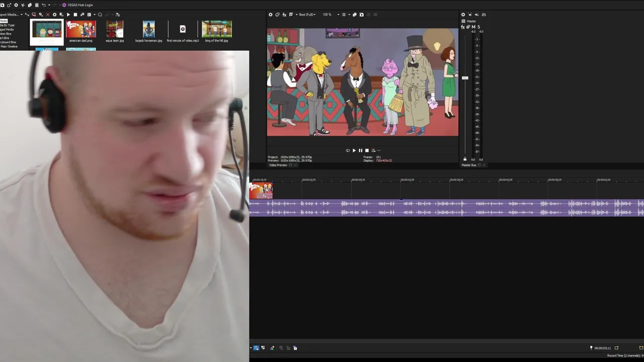Click the Search media magnifier icon
Image resolution: width=644 pixels, height=362 pixels.
[100, 15]
